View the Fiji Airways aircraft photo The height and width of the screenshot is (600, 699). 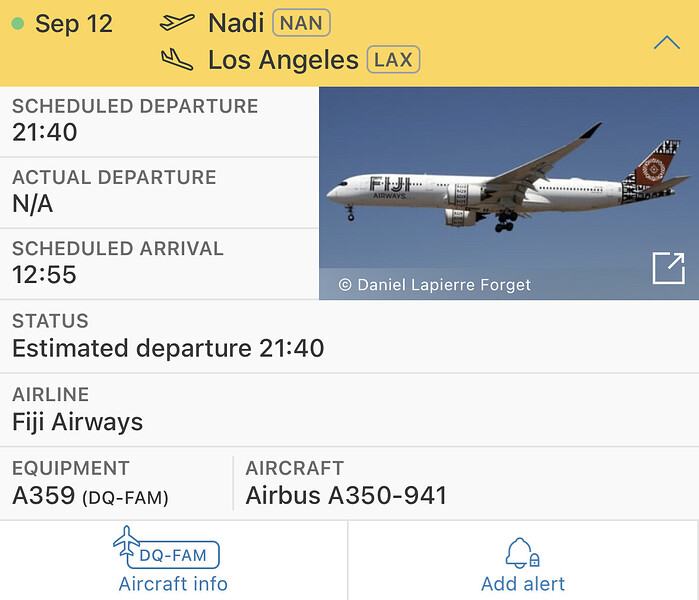point(509,193)
